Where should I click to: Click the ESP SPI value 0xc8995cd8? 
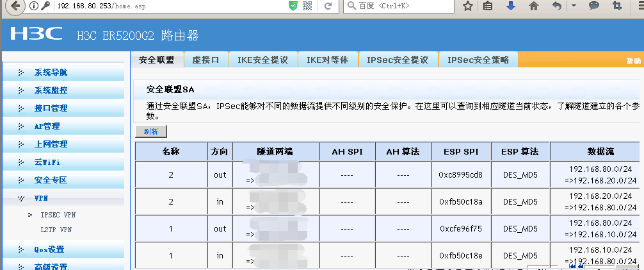tap(461, 175)
